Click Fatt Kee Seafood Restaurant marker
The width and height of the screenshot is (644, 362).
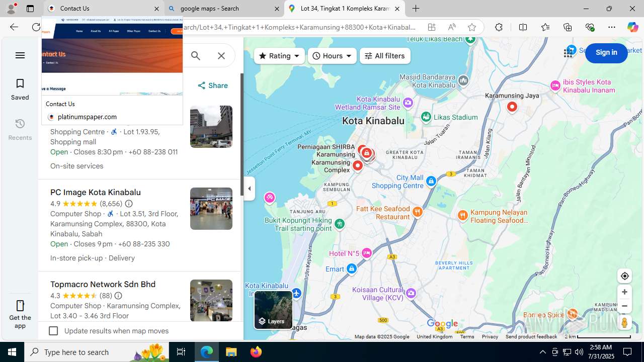[x=417, y=212]
